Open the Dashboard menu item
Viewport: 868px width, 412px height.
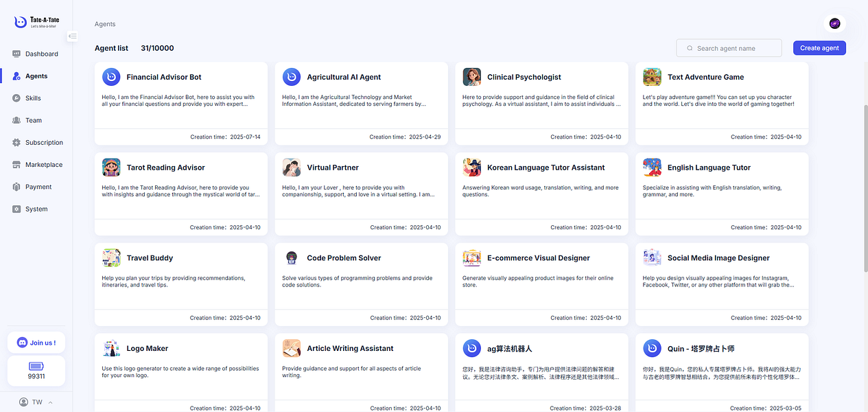coord(36,54)
